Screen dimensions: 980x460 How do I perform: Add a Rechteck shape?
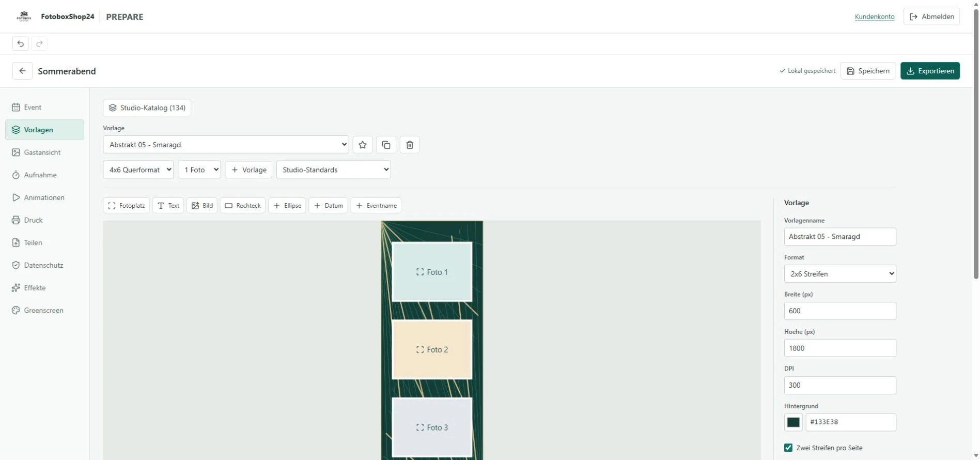click(x=243, y=206)
